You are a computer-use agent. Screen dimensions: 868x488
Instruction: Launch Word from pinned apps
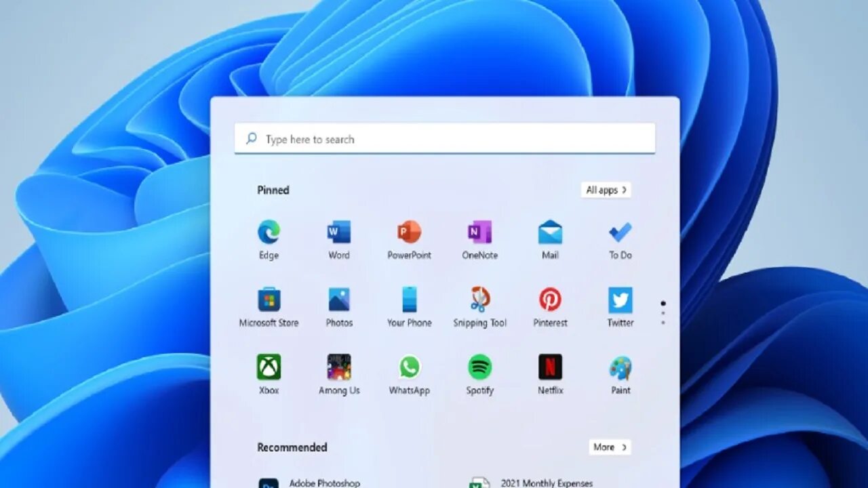coord(339,233)
